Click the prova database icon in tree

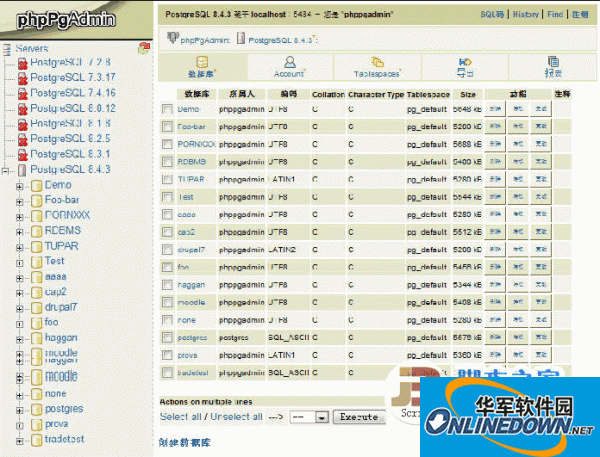click(36, 425)
